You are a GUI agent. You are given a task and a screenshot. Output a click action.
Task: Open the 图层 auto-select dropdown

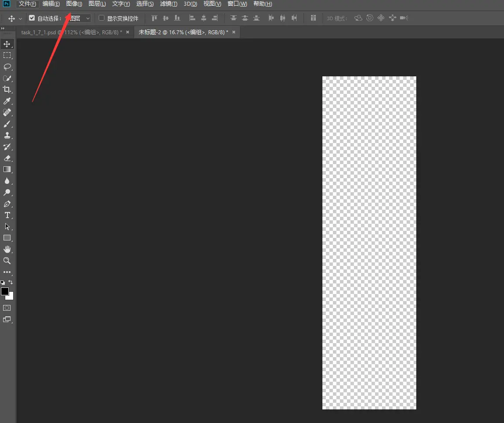click(x=78, y=18)
